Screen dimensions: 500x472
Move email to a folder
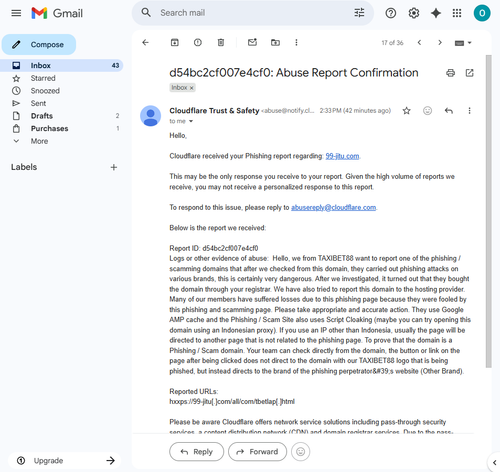(x=275, y=42)
